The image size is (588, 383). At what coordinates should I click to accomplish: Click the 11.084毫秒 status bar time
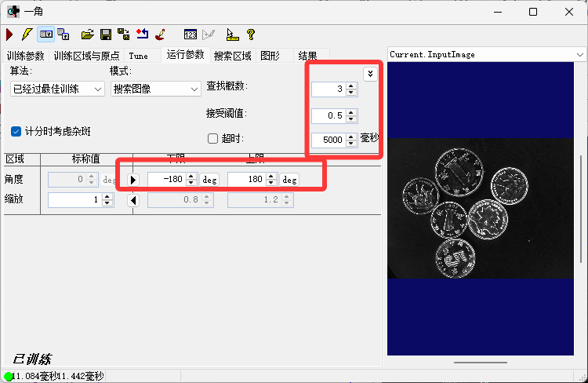tap(34, 376)
